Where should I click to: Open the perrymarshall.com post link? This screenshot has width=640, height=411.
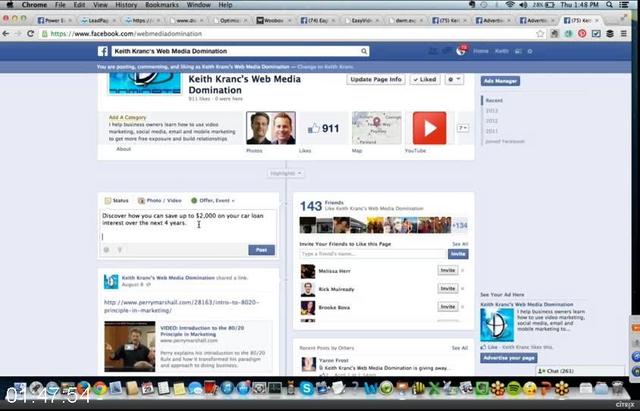tap(181, 306)
